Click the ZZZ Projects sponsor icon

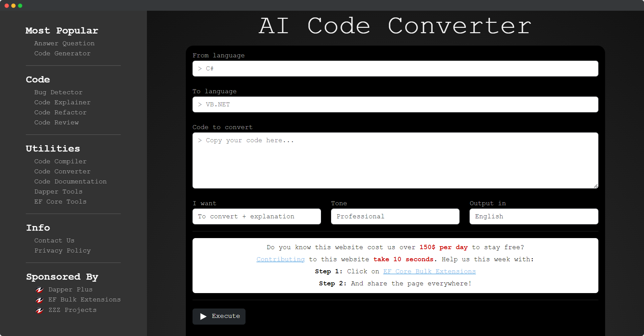click(x=39, y=311)
